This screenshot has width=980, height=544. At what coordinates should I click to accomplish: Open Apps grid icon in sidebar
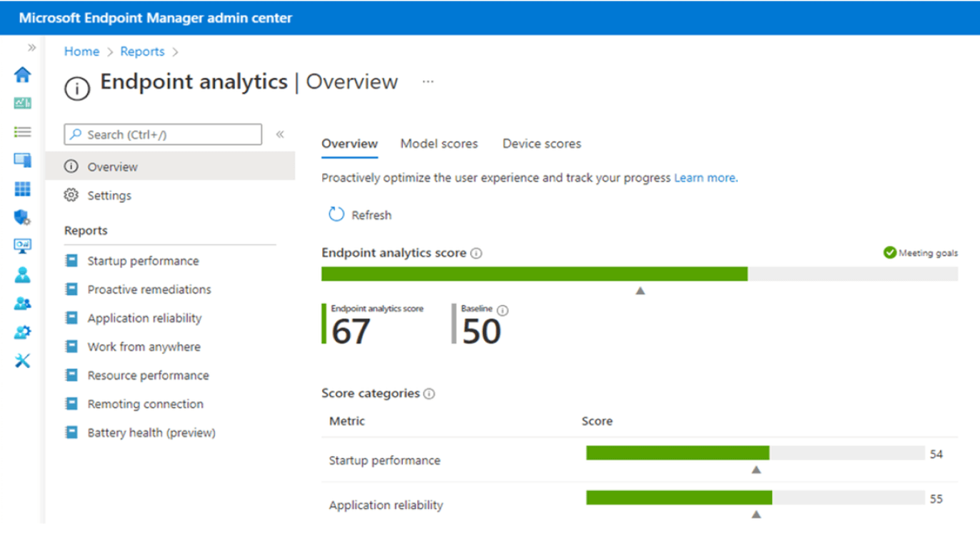point(22,189)
